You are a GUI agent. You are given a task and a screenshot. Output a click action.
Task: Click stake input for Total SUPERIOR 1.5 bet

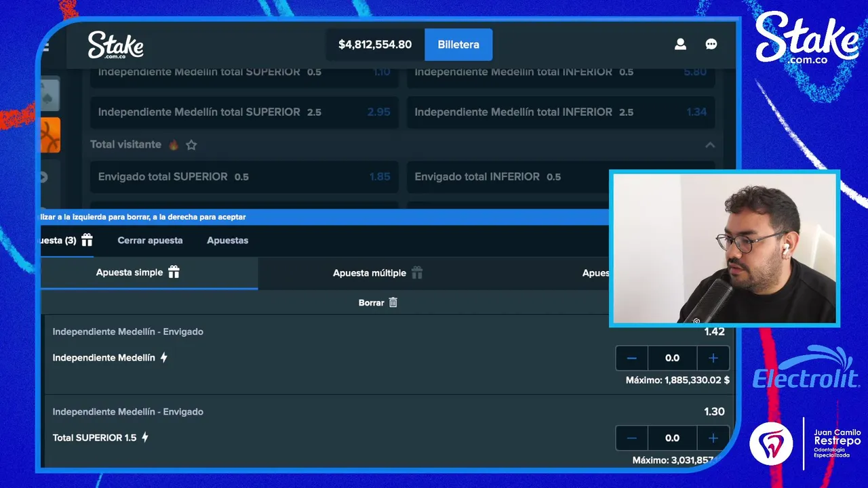pos(672,438)
